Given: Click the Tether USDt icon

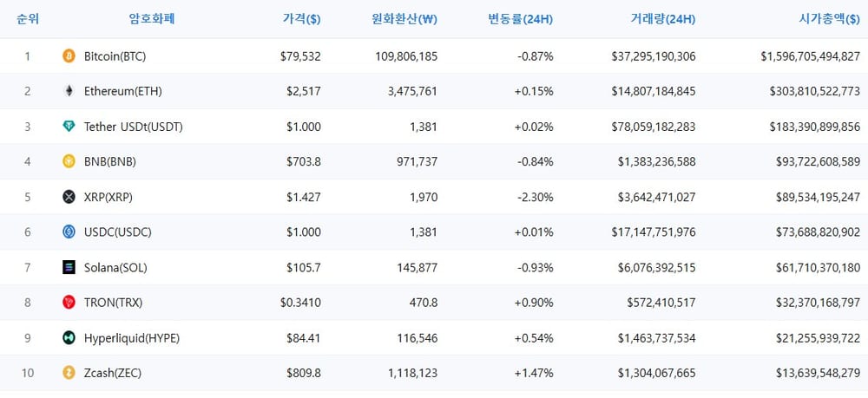Looking at the screenshot, I should click(x=69, y=127).
